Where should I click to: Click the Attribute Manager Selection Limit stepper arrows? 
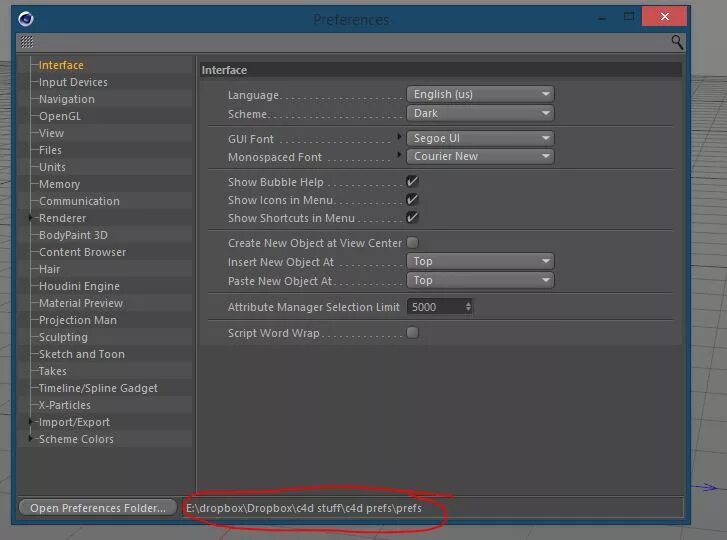point(468,306)
